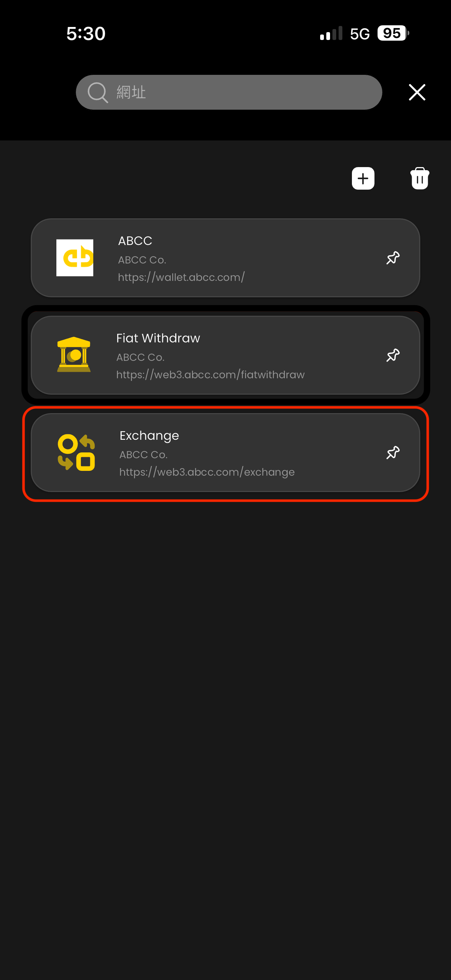This screenshot has width=451, height=980.
Task: Pin the Exchange entry
Action: 393,452
